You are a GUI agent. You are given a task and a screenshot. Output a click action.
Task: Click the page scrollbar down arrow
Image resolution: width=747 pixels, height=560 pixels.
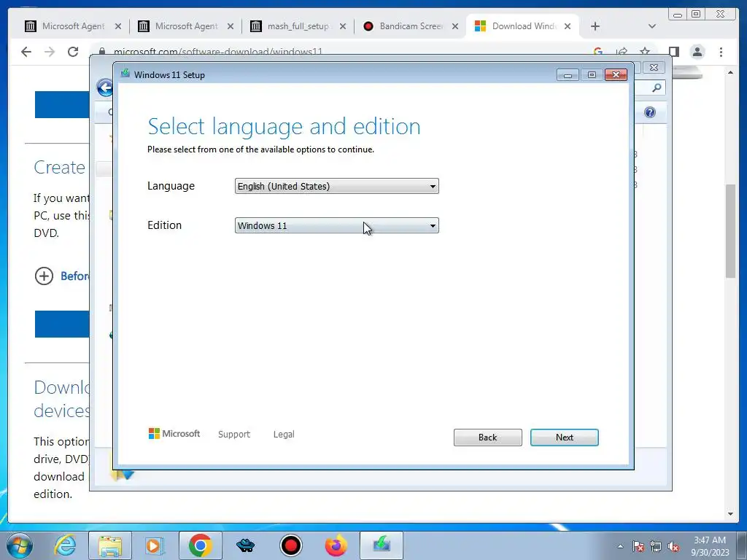click(730, 514)
